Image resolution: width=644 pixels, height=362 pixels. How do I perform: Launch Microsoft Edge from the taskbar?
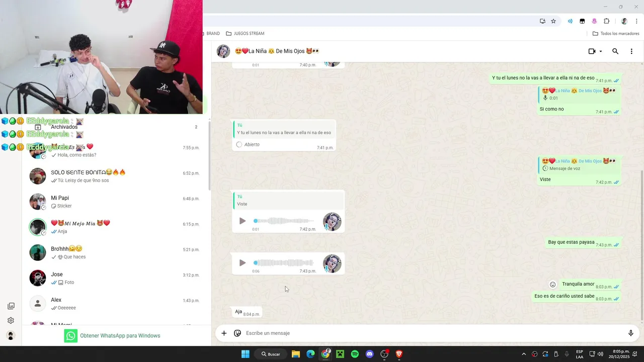click(x=310, y=354)
